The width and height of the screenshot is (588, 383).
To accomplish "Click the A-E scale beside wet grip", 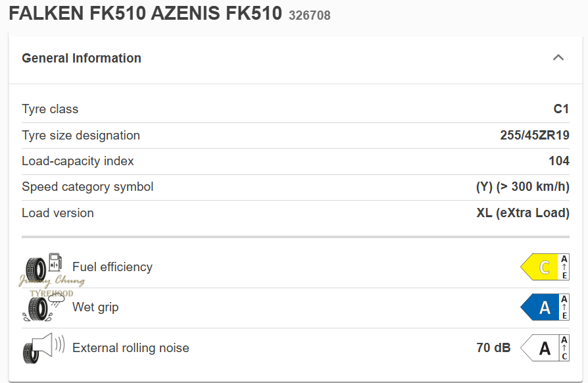I will (x=564, y=307).
